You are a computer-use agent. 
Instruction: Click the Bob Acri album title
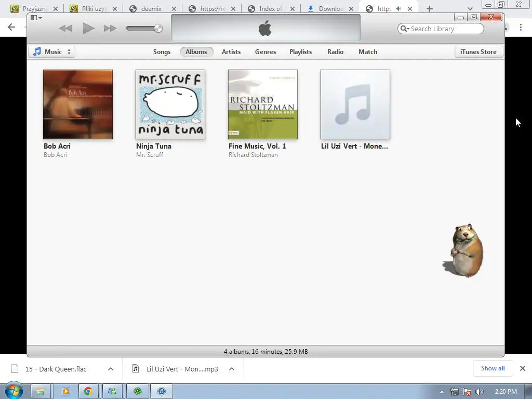tap(57, 146)
